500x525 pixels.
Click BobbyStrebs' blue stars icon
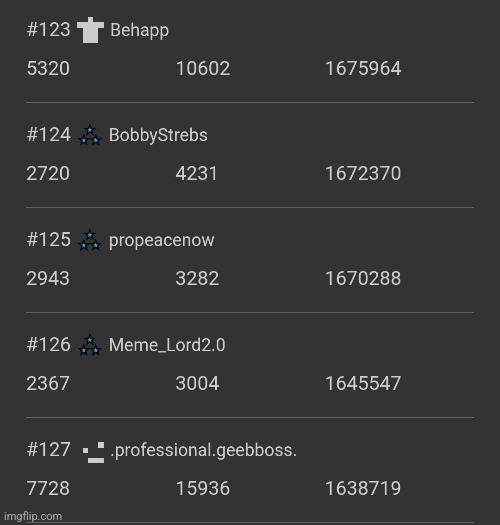(x=90, y=135)
